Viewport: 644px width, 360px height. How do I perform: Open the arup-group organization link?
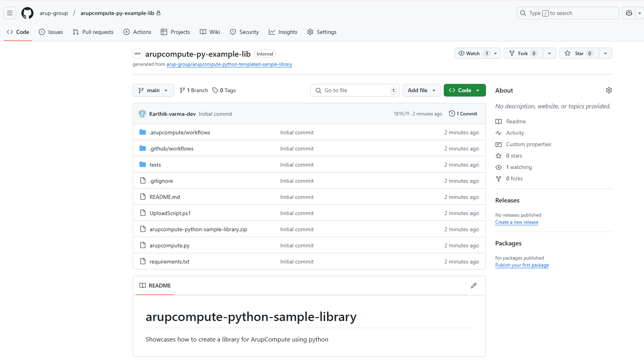click(x=54, y=13)
